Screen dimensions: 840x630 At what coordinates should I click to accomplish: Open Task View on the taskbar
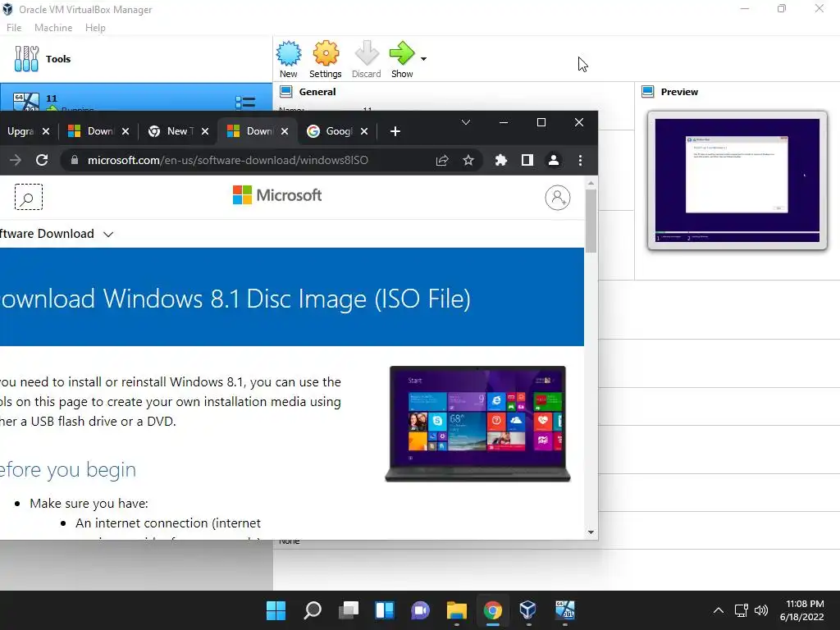(x=349, y=610)
